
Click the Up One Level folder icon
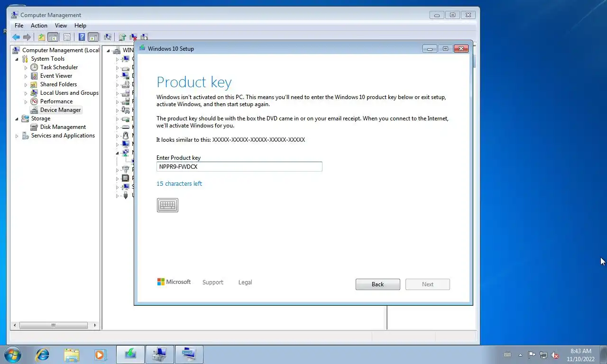[x=42, y=37]
